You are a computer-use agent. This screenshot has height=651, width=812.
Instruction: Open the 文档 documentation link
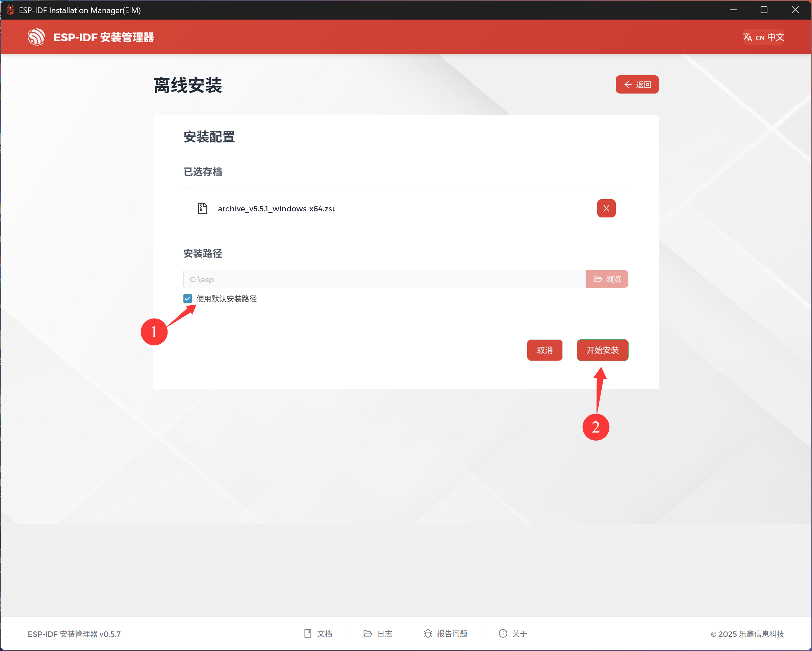tap(318, 634)
